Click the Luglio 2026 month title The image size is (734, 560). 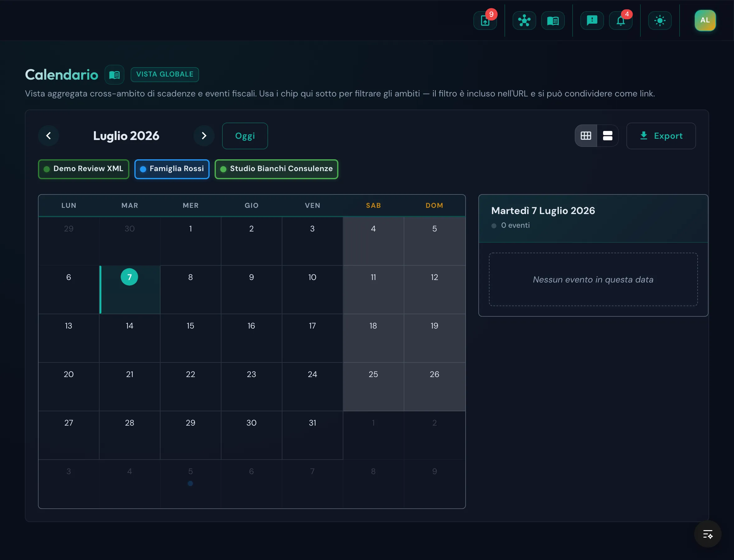pos(126,136)
